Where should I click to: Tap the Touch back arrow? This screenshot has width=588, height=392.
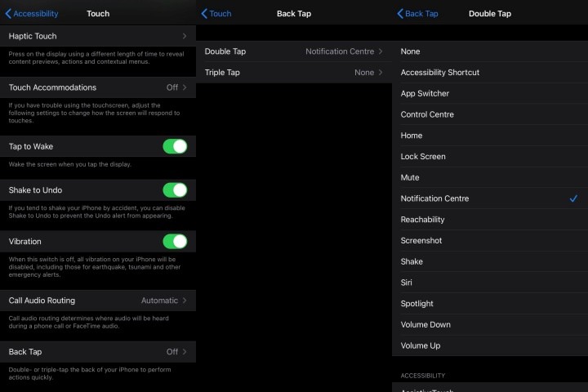click(x=216, y=14)
